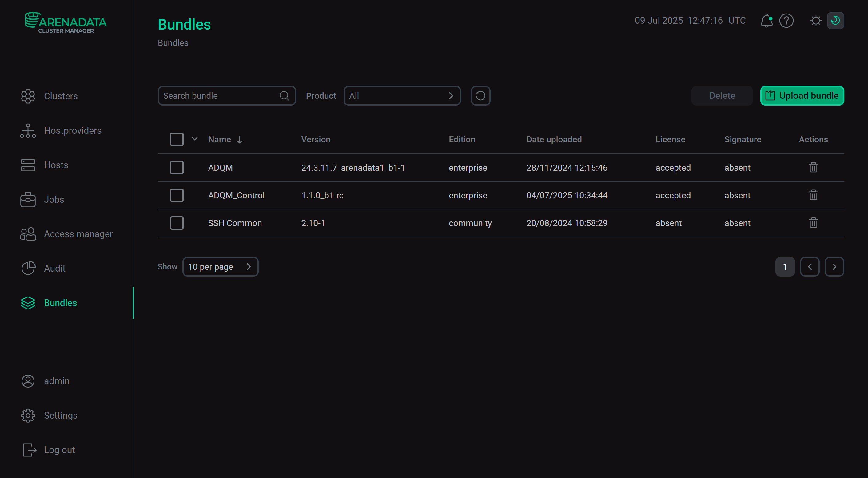Screen dimensions: 868x478
Task: Open the Product filter dropdown
Action: 402,96
